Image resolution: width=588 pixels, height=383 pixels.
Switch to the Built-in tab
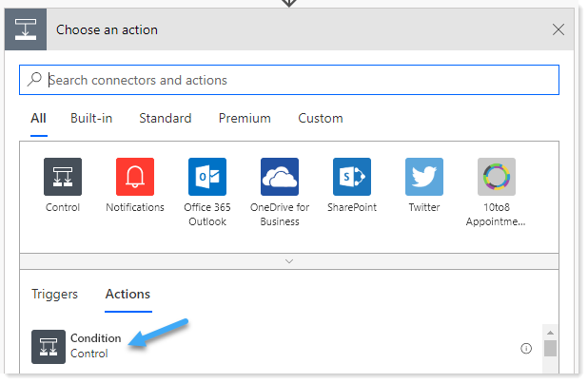pyautogui.click(x=91, y=119)
